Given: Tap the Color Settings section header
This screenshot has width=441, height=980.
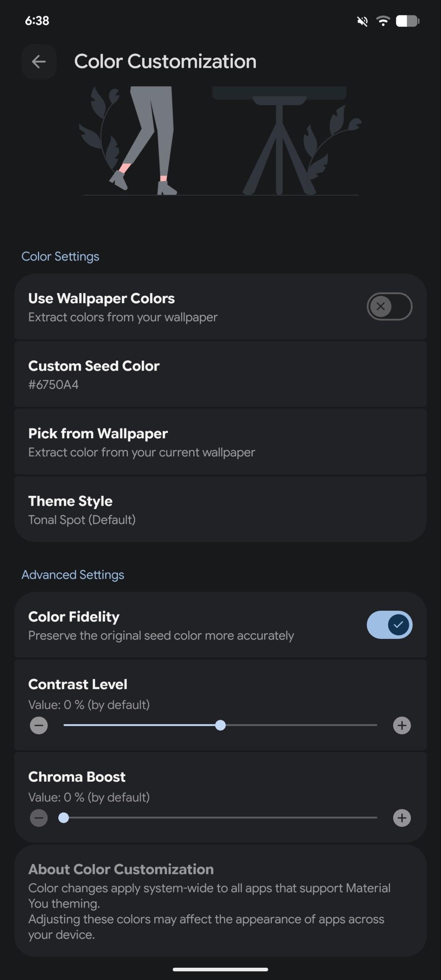Looking at the screenshot, I should click(x=60, y=256).
